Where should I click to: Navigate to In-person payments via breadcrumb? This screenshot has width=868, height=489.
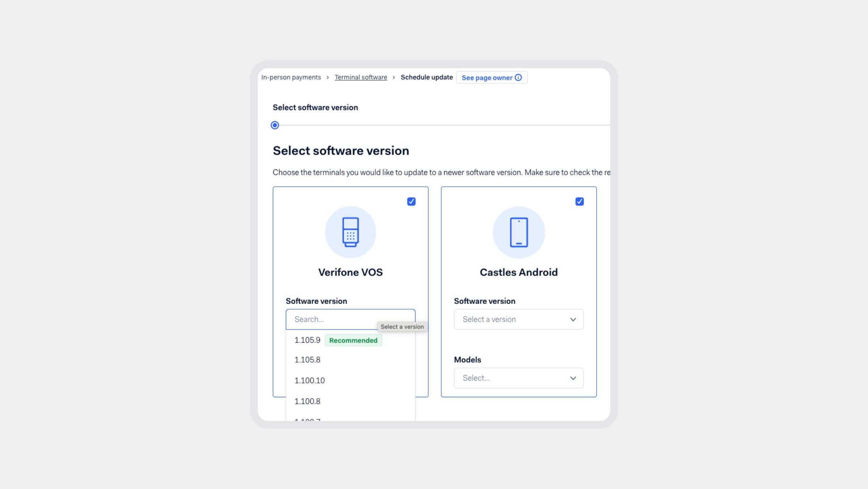291,77
